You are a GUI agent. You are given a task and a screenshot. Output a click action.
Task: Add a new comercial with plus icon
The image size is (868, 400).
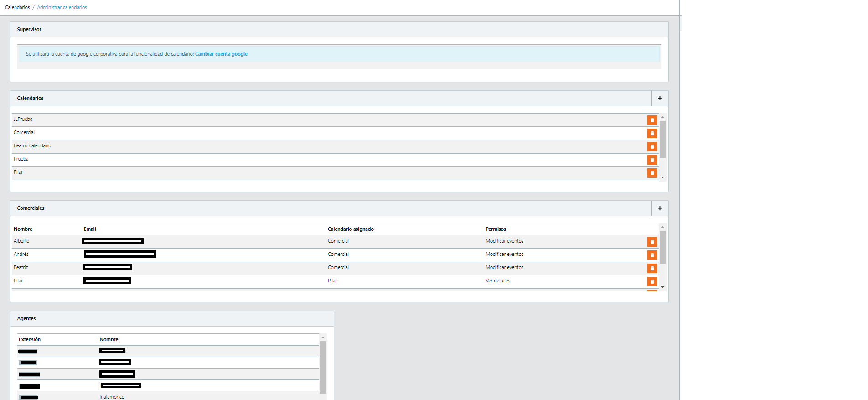[x=659, y=208]
